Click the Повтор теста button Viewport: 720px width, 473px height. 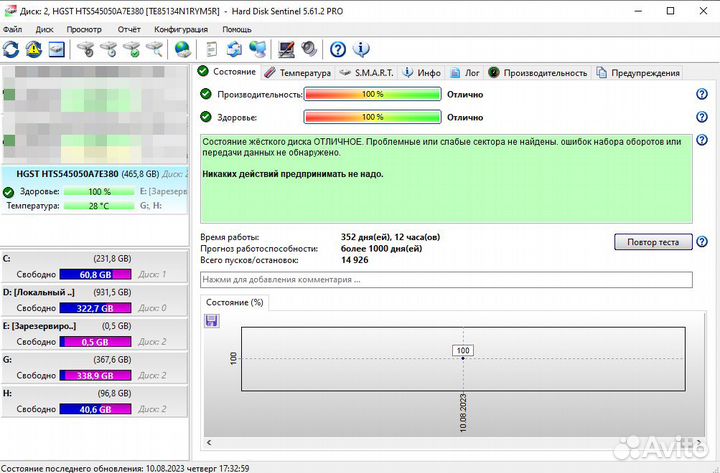click(x=653, y=242)
